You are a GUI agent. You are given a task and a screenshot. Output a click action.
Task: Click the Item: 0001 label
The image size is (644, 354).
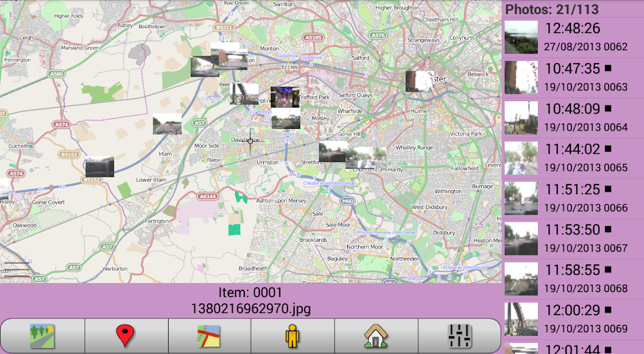250,293
